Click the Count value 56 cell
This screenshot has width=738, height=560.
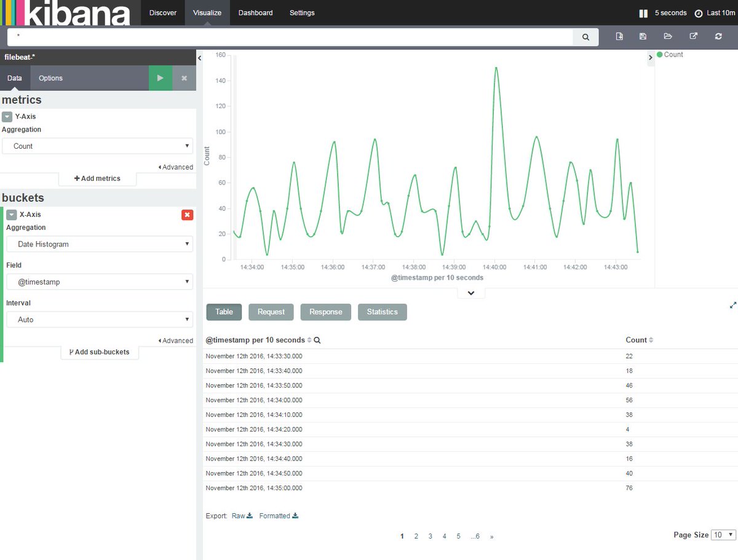pyautogui.click(x=629, y=400)
